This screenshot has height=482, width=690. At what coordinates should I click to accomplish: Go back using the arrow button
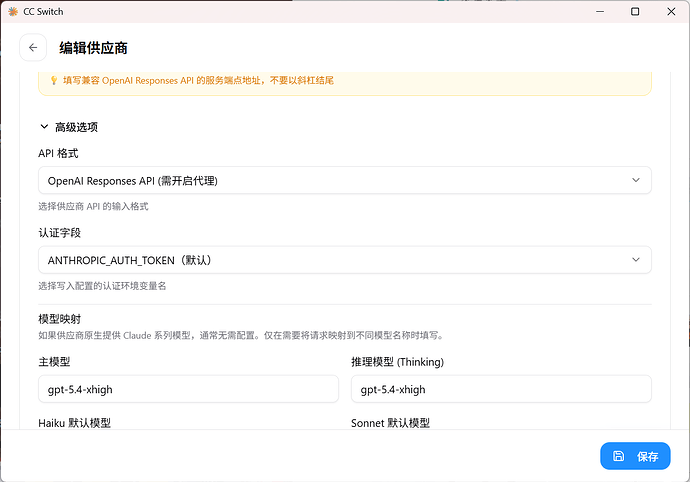coord(33,48)
